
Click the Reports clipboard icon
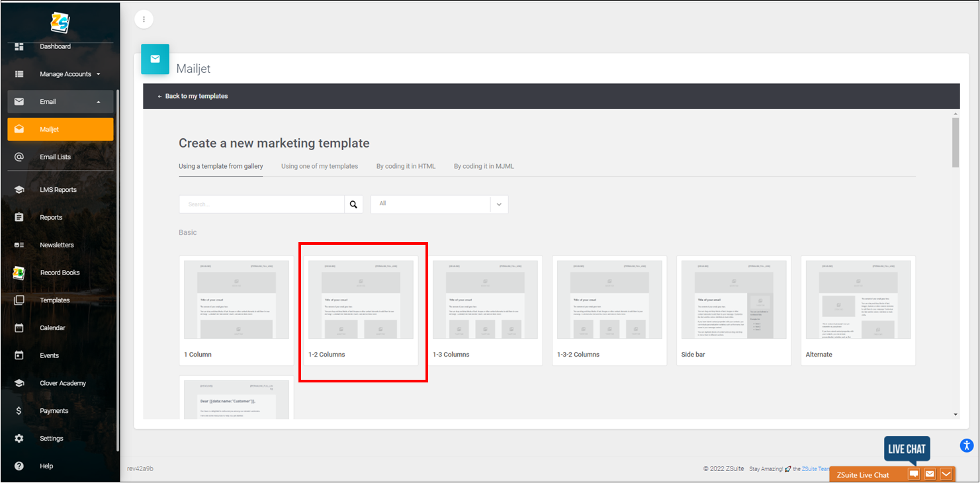click(19, 217)
